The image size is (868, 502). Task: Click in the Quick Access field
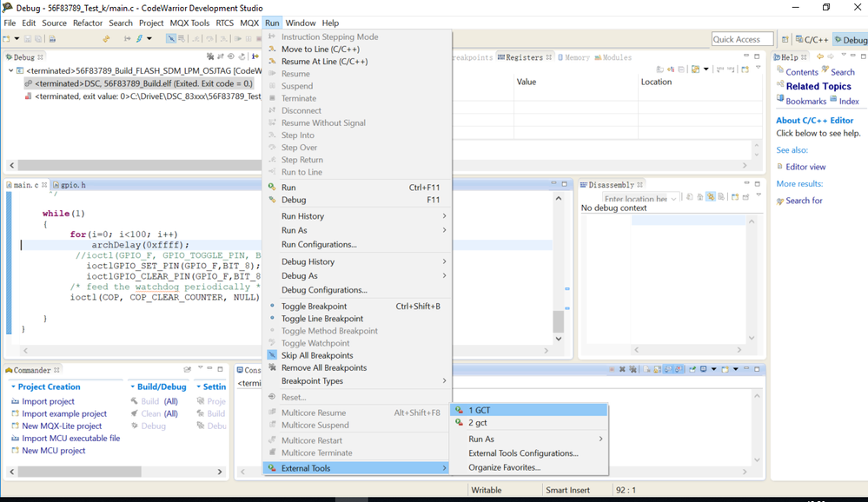[742, 39]
